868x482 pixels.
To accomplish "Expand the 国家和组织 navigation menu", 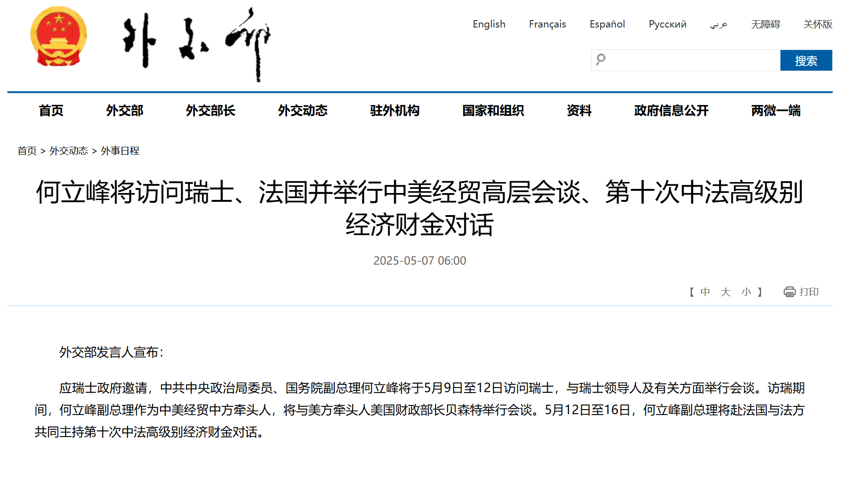I will click(x=493, y=111).
